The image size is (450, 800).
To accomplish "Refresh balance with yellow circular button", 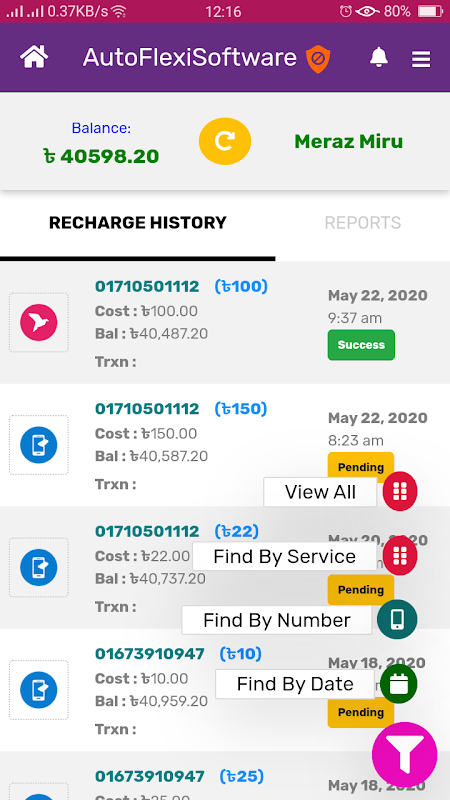I will [225, 141].
